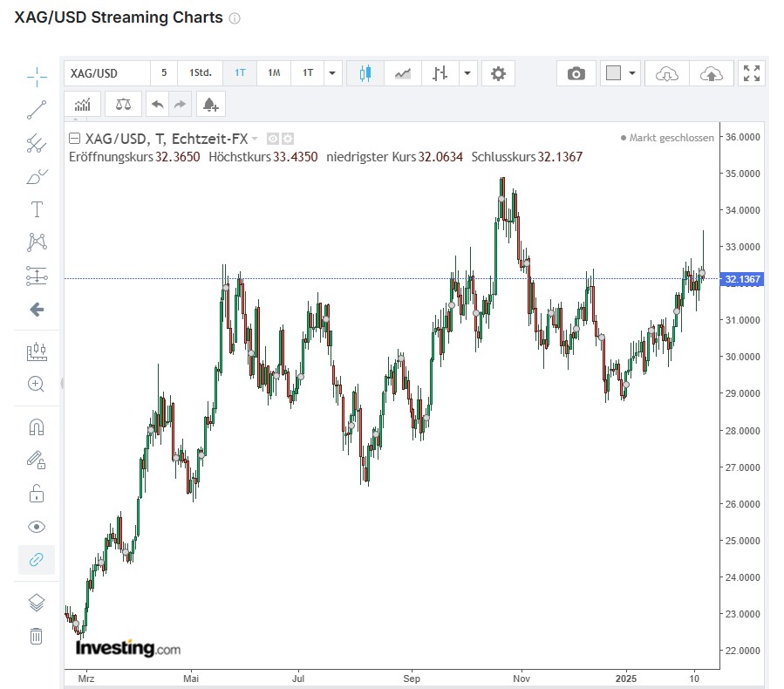Screen dimensions: 784x689
Task: Redo the last action
Action: click(x=180, y=104)
